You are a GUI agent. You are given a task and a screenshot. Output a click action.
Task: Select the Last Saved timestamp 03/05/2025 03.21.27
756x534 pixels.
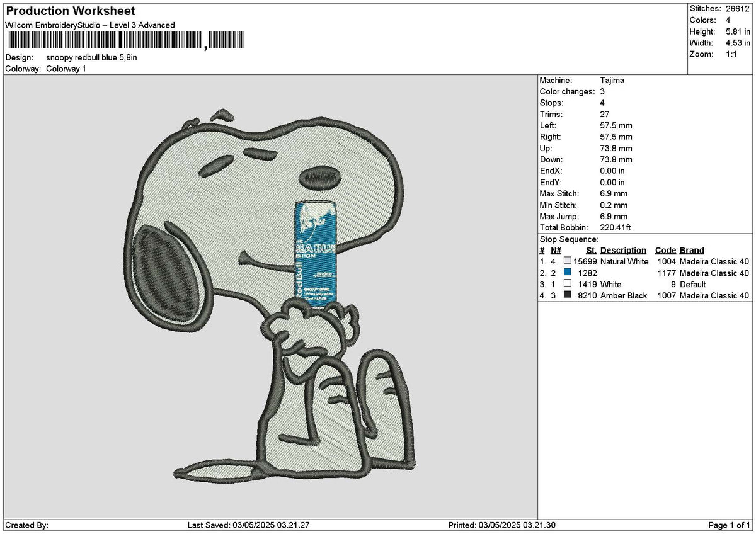271,525
